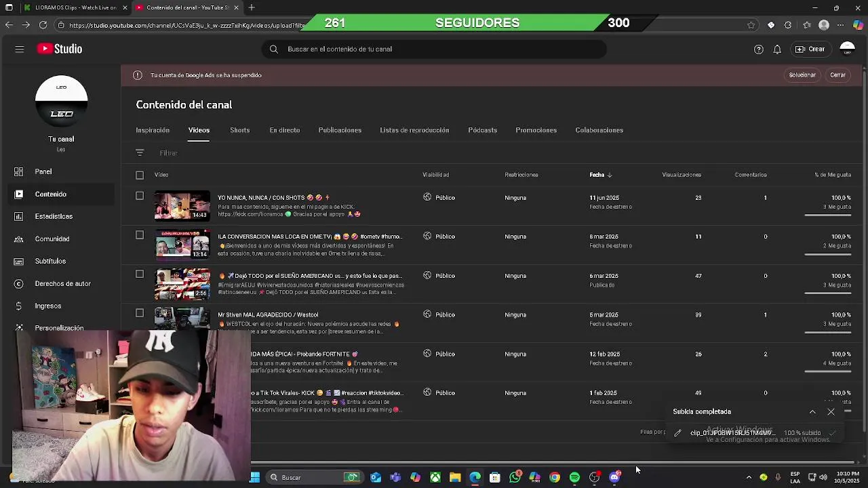Switch to the Shorts tab
This screenshot has width=868, height=488.
point(239,130)
